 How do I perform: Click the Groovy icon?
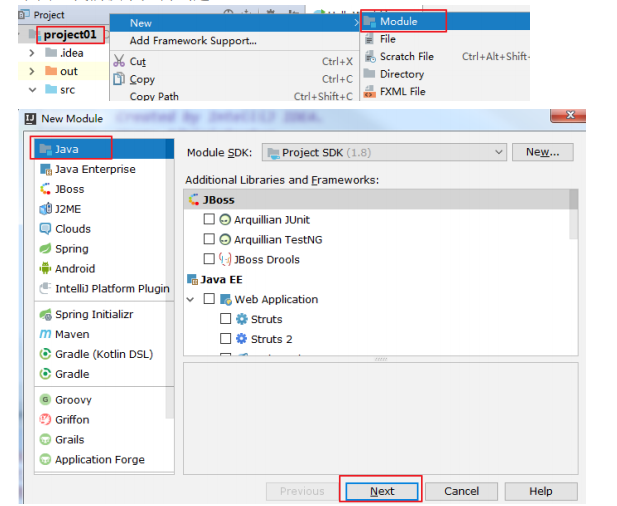tap(46, 400)
